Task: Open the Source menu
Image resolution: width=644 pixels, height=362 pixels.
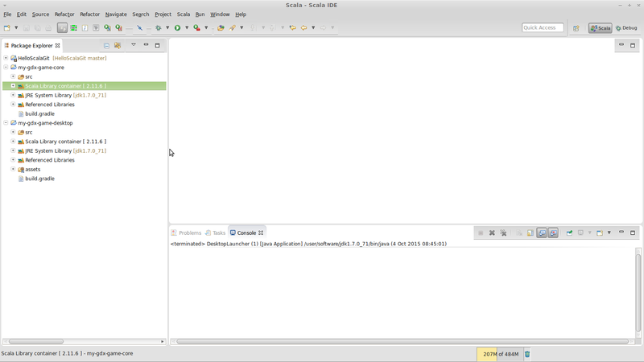Action: 40,14
